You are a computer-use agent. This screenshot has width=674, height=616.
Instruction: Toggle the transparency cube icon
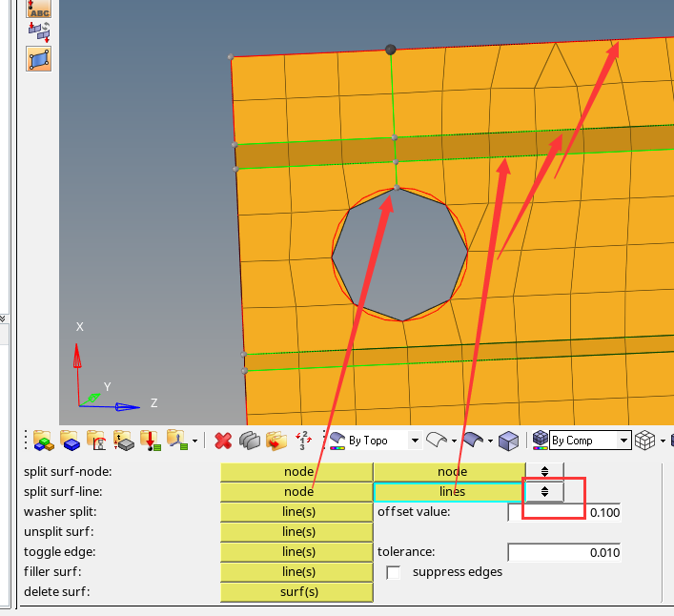[x=508, y=441]
